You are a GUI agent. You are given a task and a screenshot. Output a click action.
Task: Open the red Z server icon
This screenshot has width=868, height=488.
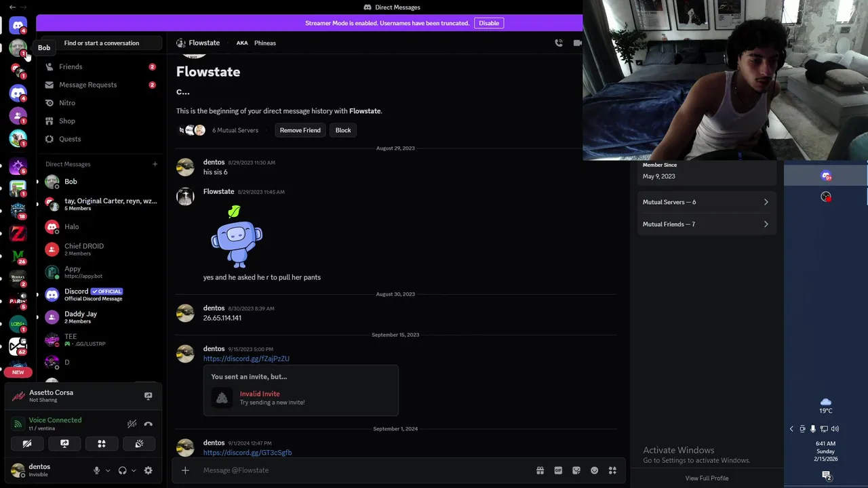click(18, 233)
